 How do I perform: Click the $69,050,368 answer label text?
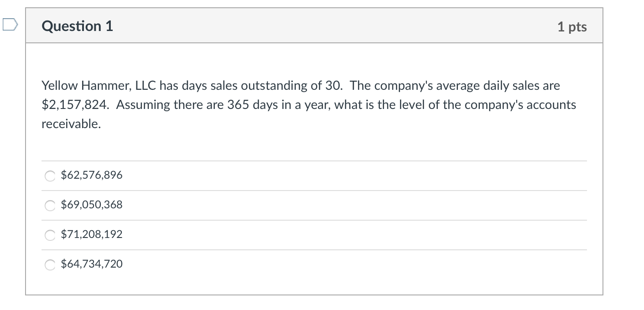pyautogui.click(x=92, y=205)
